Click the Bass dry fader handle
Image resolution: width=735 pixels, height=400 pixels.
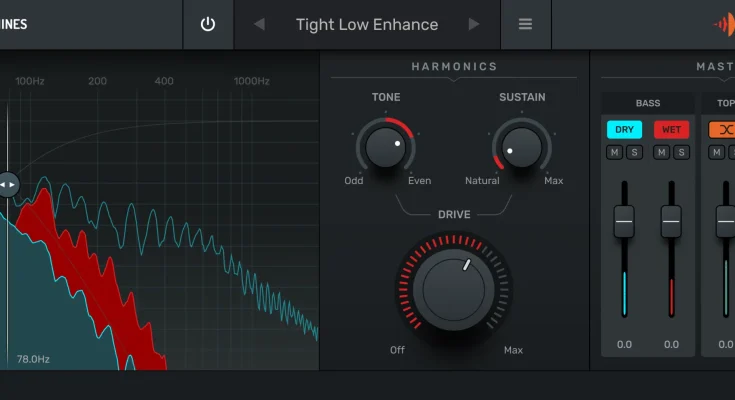click(x=624, y=220)
